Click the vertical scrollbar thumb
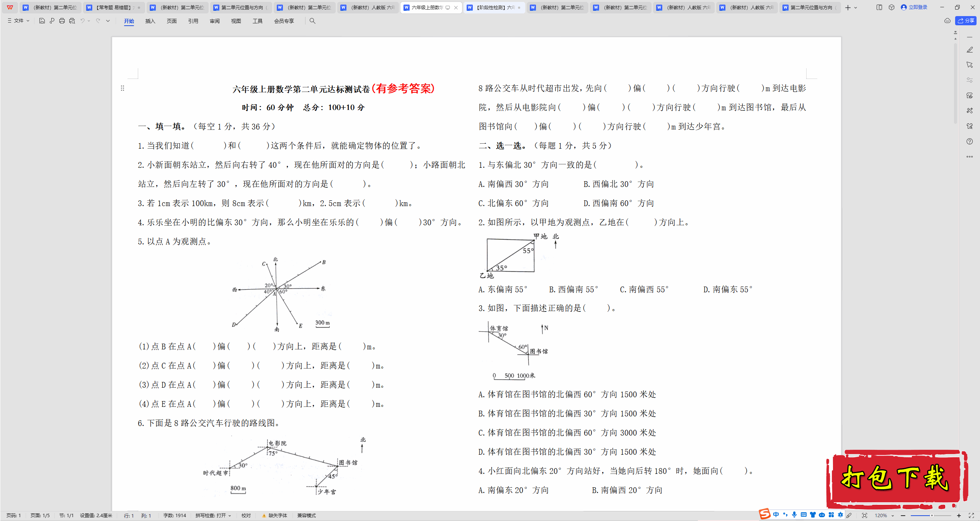This screenshot has width=980, height=521. (955, 84)
